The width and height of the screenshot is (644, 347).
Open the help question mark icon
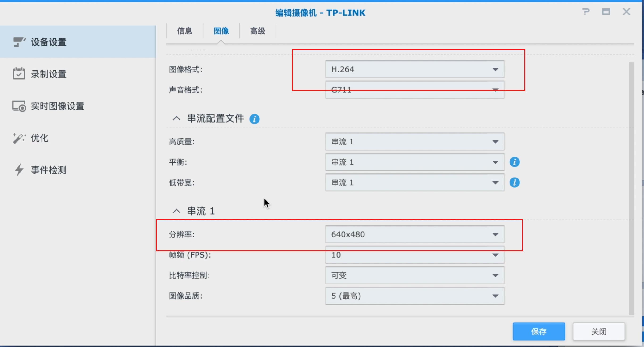click(x=586, y=12)
